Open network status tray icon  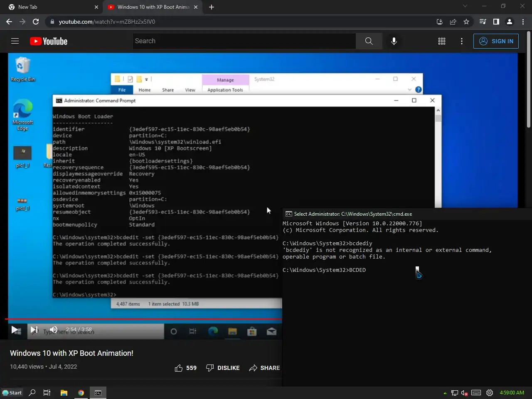[455, 393]
